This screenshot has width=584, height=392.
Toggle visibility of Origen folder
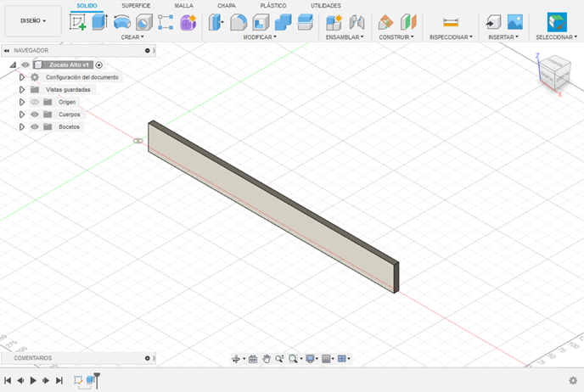click(35, 102)
